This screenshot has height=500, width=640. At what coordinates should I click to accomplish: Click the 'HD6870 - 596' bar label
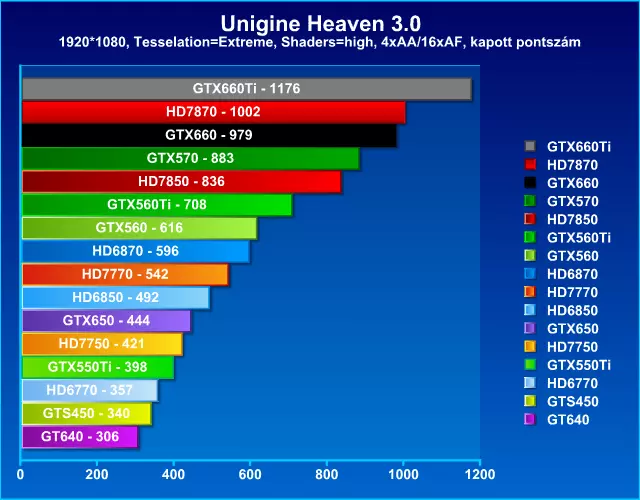136,251
